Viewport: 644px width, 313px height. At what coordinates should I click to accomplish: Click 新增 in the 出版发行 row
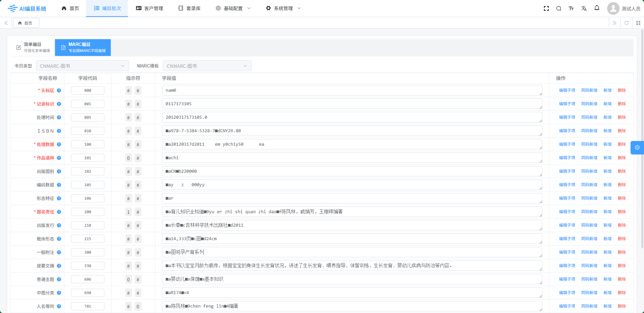(x=607, y=225)
